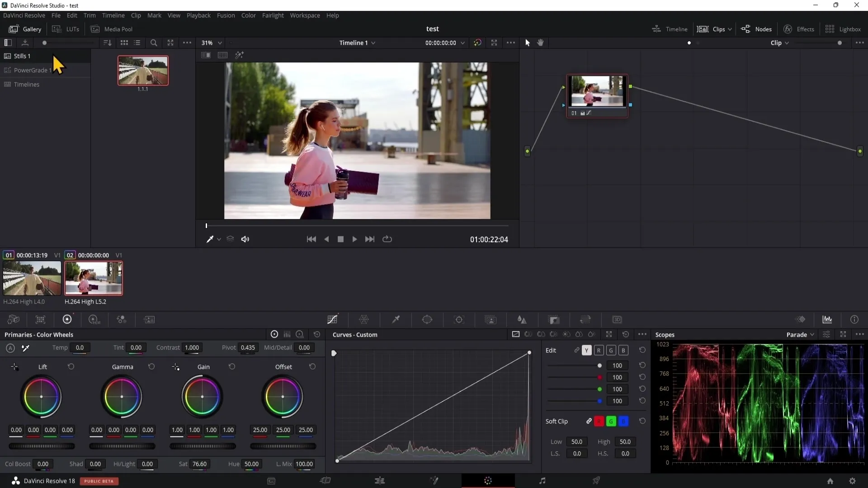Open project settings gear icon
This screenshot has height=488, width=868.
pos(852,481)
